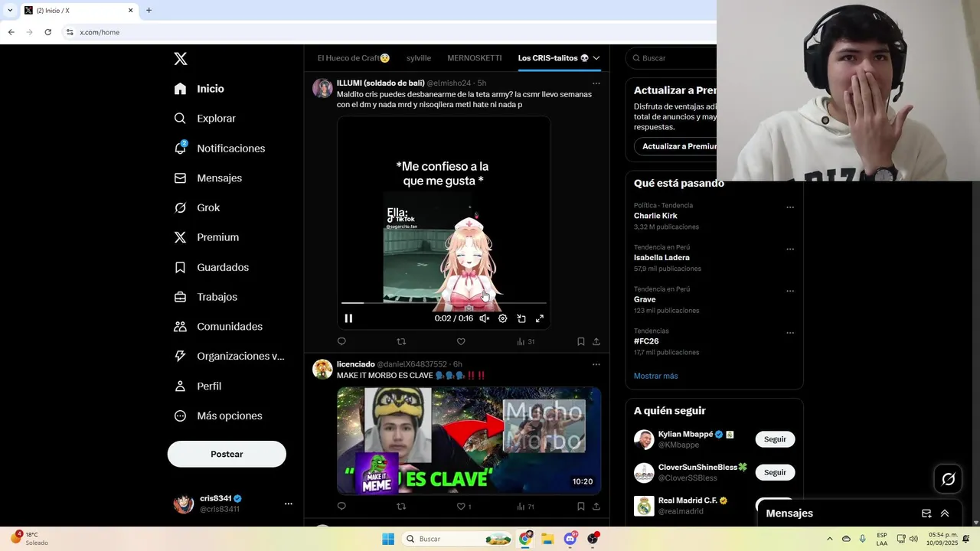980x551 pixels.
Task: Click the Postear button
Action: (x=227, y=454)
